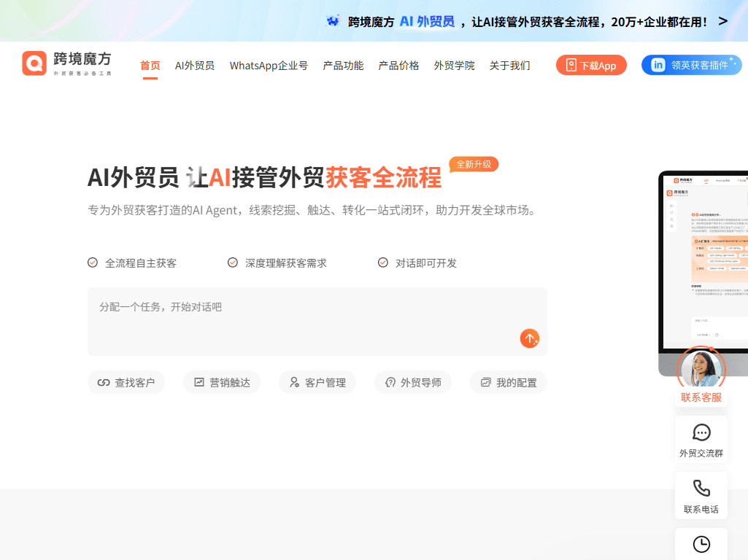Click the link icon in 查找客户

coord(104,383)
